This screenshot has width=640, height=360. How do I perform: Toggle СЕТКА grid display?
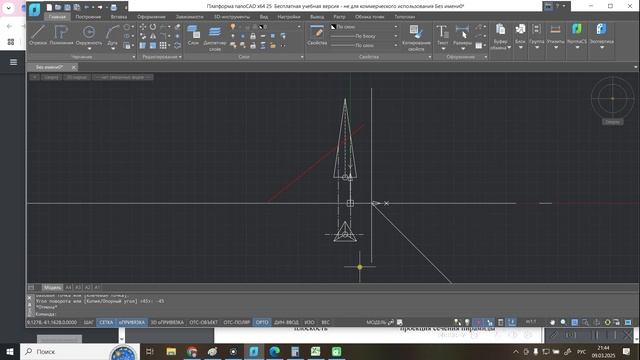point(106,322)
